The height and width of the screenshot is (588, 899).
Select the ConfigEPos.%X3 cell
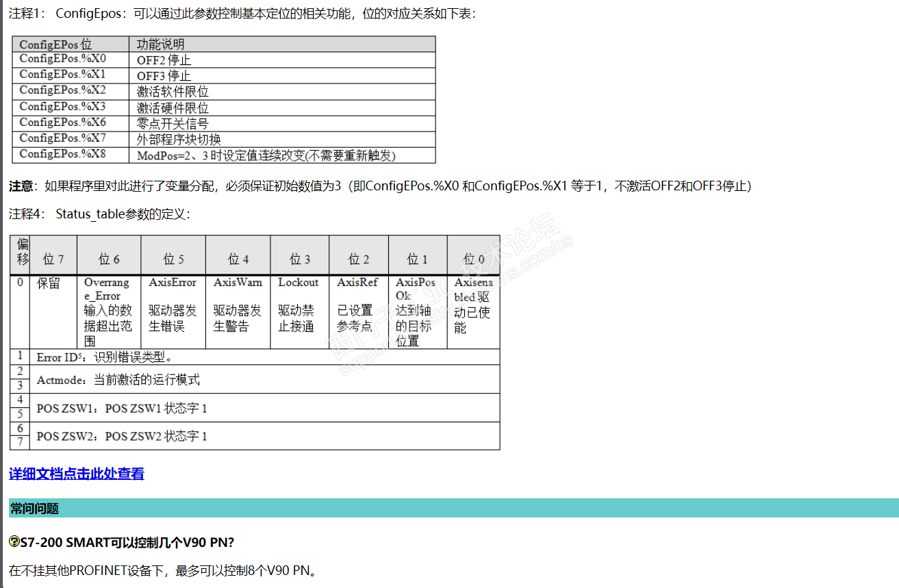(71, 107)
